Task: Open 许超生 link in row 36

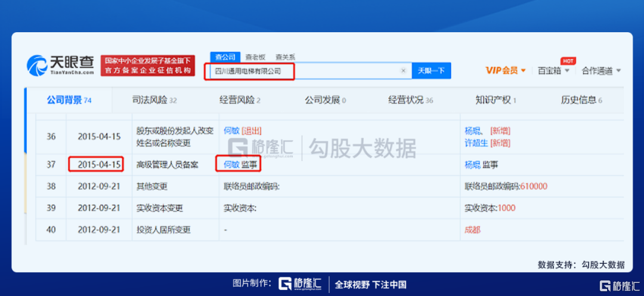Action: 476,143
